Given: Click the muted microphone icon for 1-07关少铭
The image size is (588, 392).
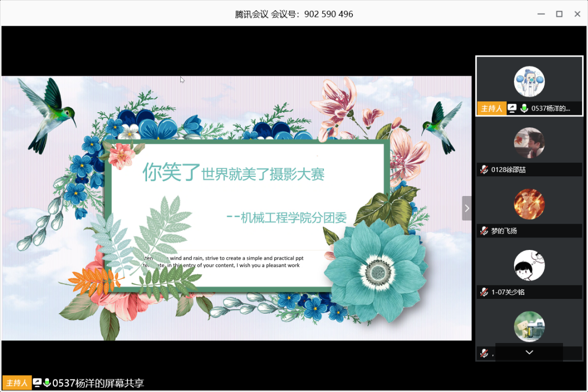Looking at the screenshot, I should [x=483, y=292].
